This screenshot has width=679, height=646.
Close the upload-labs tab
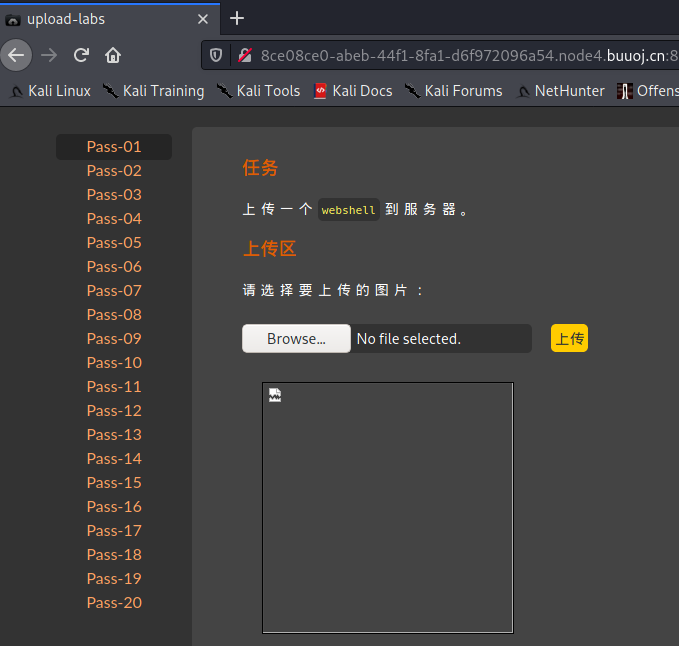pyautogui.click(x=203, y=19)
